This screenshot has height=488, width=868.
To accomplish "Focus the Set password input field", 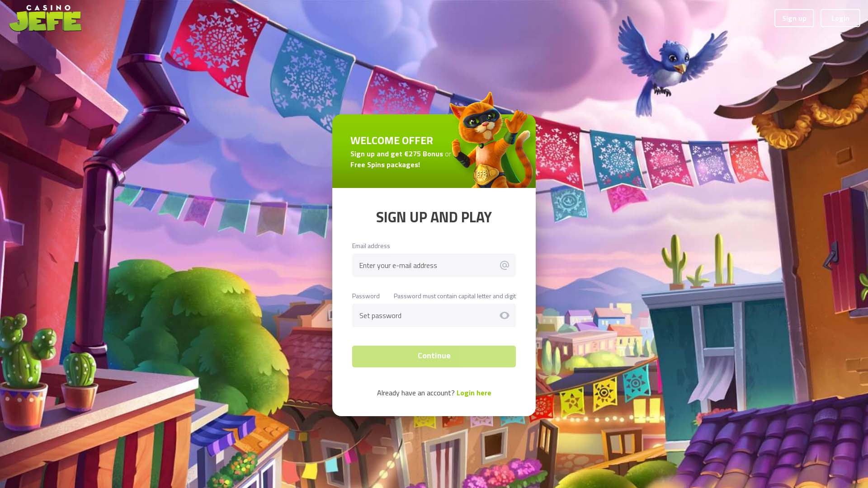I will (x=434, y=315).
